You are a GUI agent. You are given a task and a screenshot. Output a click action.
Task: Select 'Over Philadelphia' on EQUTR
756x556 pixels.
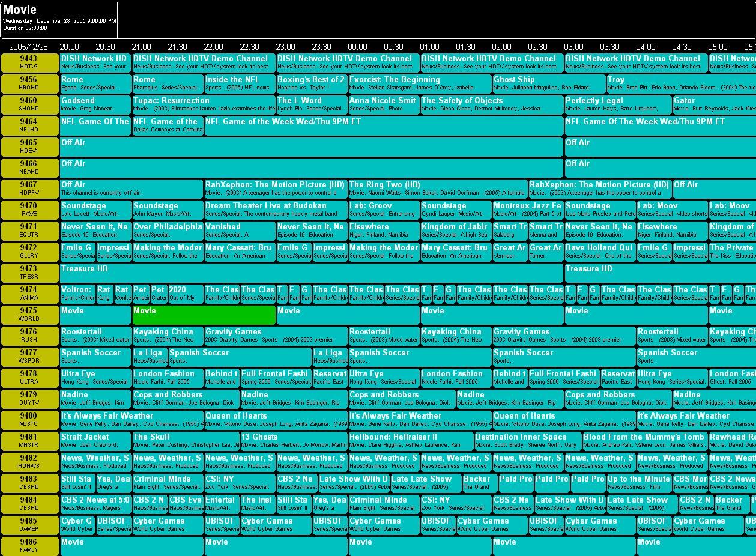[x=168, y=231]
